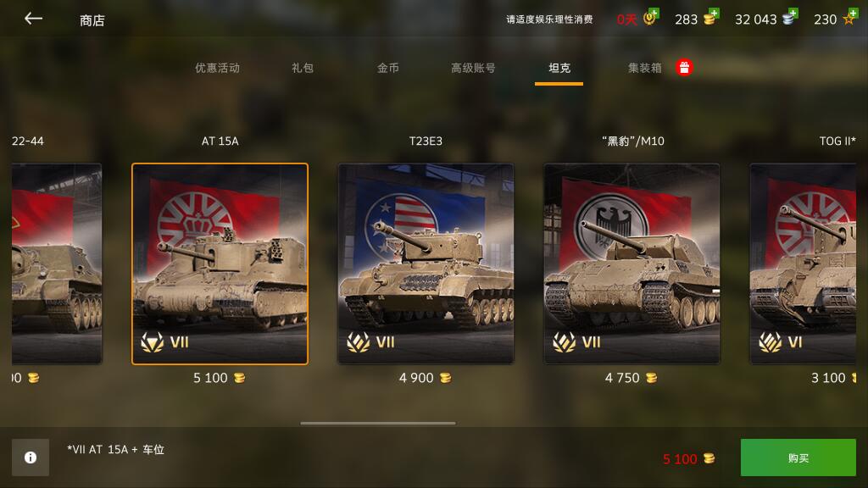Open the info button for AT 15A
The height and width of the screenshot is (488, 868).
(31, 457)
